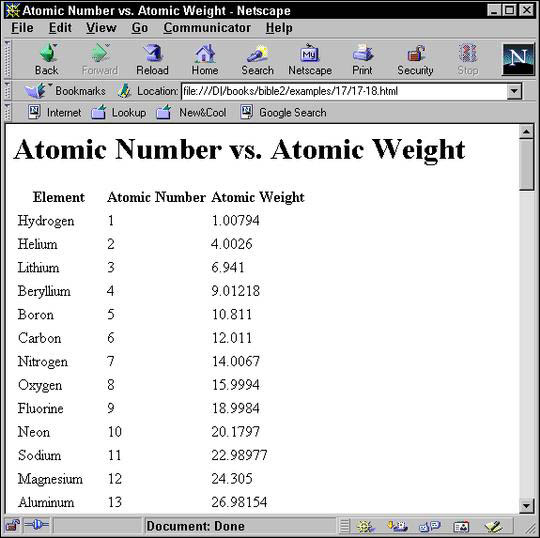Open the Communicator menu
This screenshot has width=540, height=538.
[x=207, y=28]
